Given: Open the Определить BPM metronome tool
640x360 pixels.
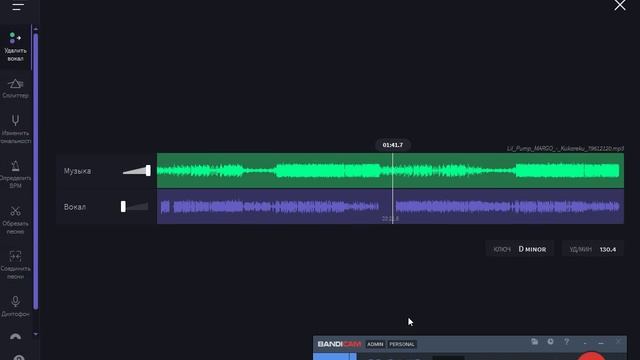Looking at the screenshot, I should (x=15, y=174).
